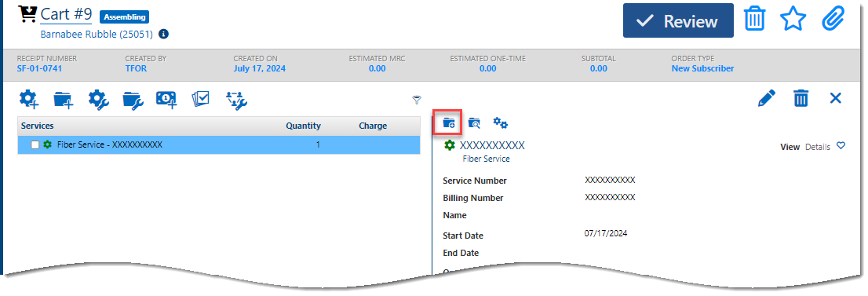Click the Fiber Service subtitle in details

[x=486, y=159]
